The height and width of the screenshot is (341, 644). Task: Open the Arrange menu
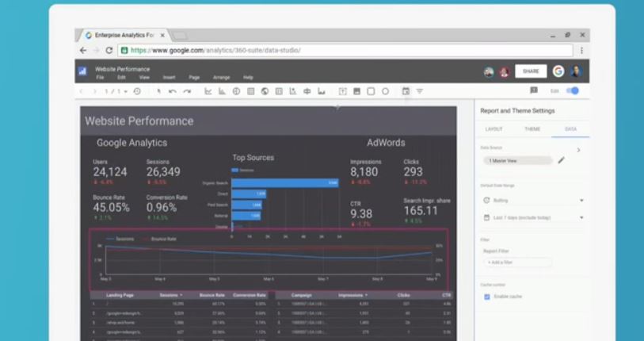(x=221, y=78)
